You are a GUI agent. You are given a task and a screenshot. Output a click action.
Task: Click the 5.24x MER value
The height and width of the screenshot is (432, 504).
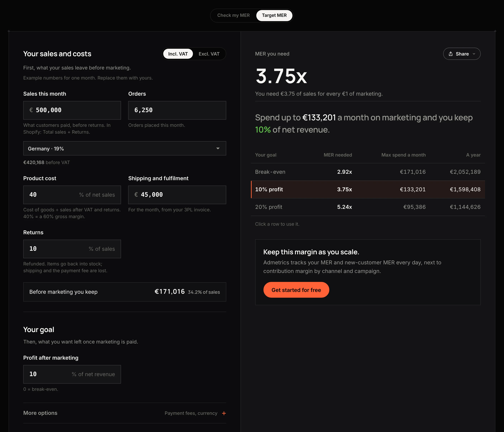(x=344, y=207)
